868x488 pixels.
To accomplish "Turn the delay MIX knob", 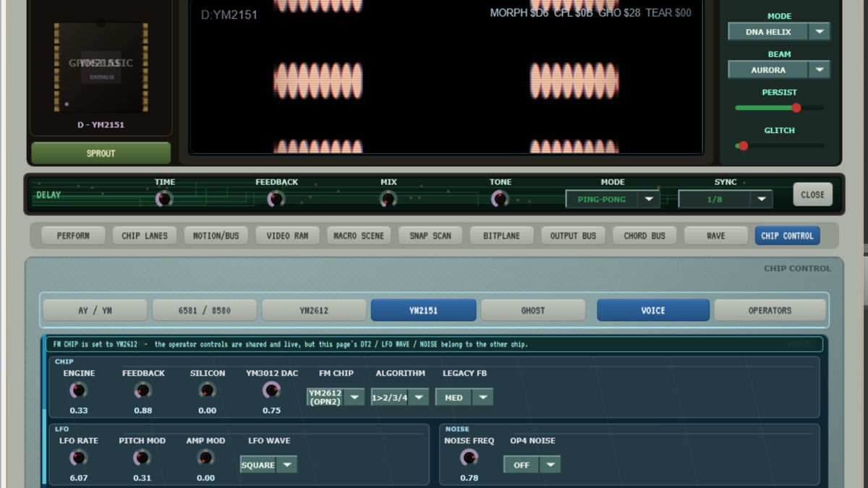I will (388, 198).
